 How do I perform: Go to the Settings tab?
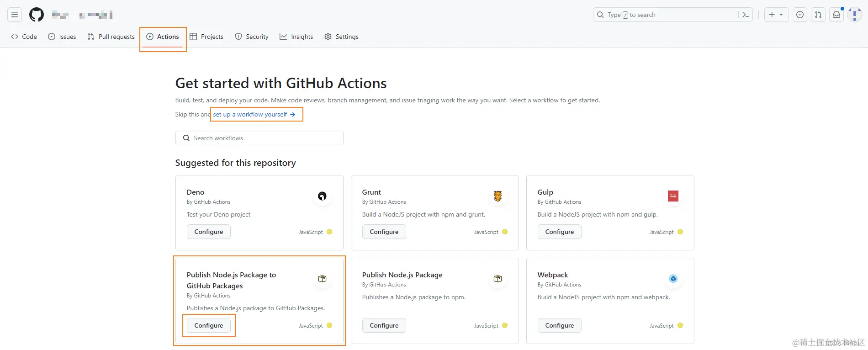(341, 37)
